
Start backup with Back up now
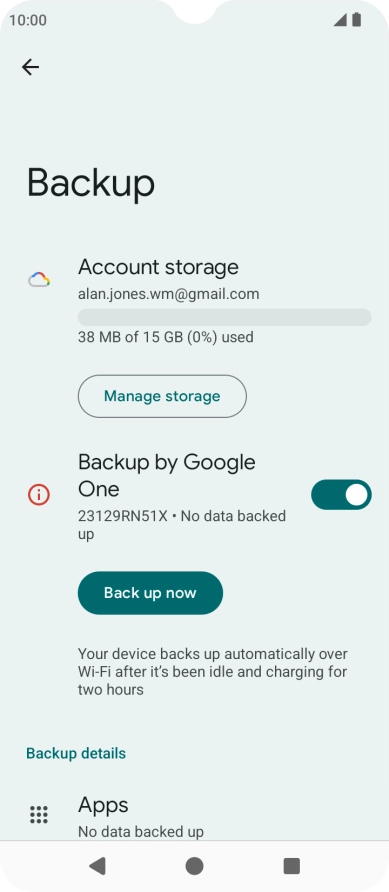tap(150, 593)
